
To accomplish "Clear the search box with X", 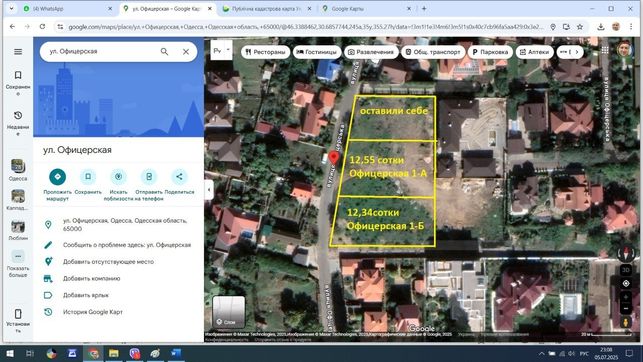I will (186, 52).
